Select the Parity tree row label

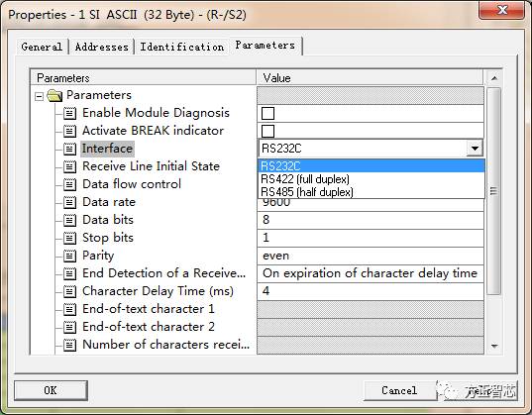click(98, 256)
